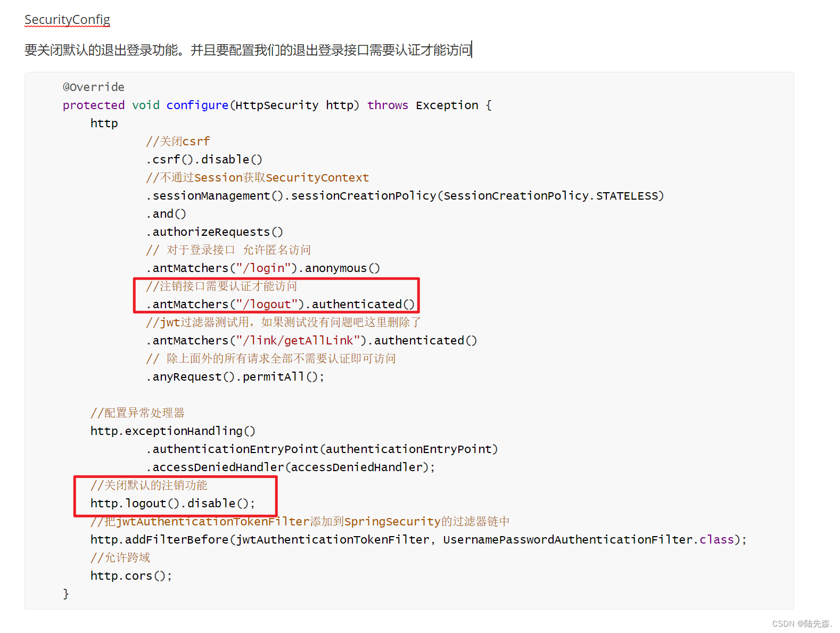840x633 pixels.
Task: Click the @Override annotation line
Action: (94, 87)
